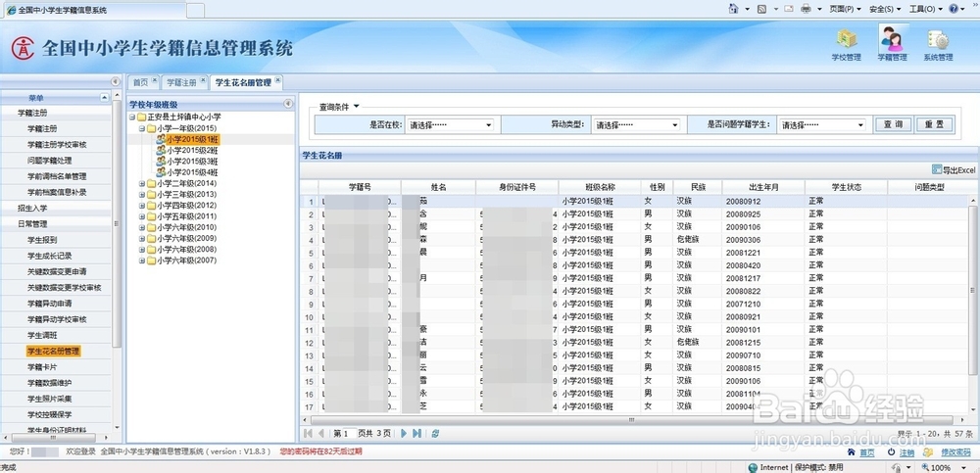Select 小学2015级1班 tree item
Image resolution: width=980 pixels, height=473 pixels.
pos(192,139)
